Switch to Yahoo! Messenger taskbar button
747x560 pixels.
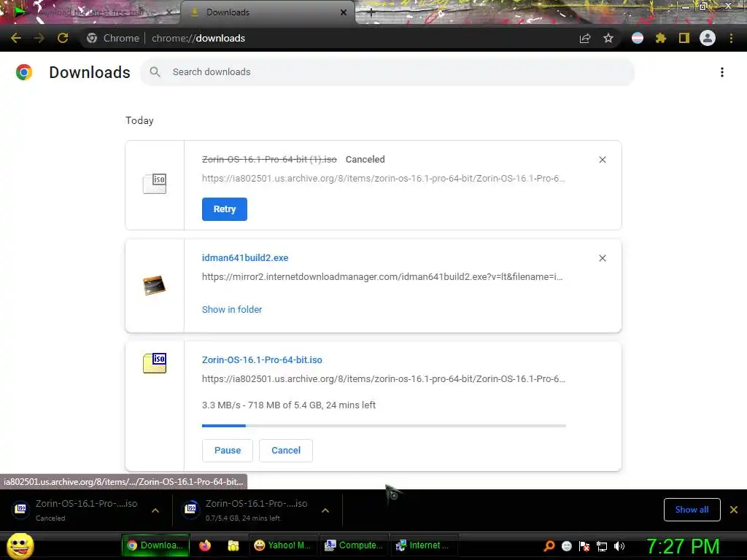[x=282, y=545]
